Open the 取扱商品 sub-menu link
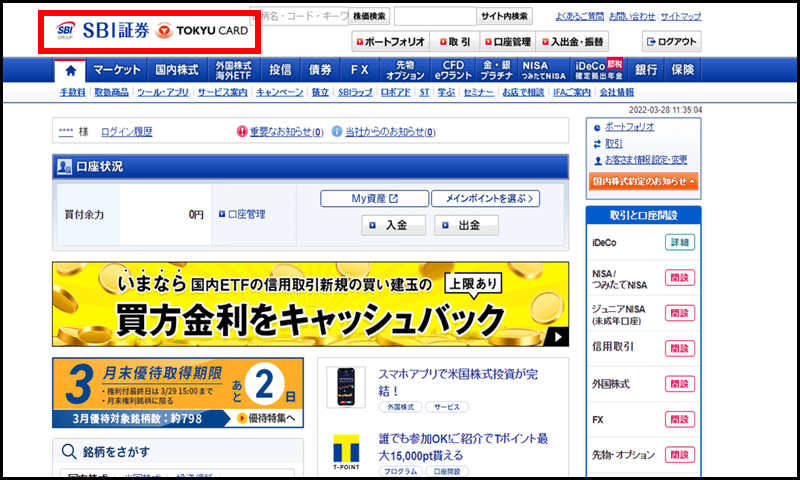800x480 pixels. pos(111,92)
